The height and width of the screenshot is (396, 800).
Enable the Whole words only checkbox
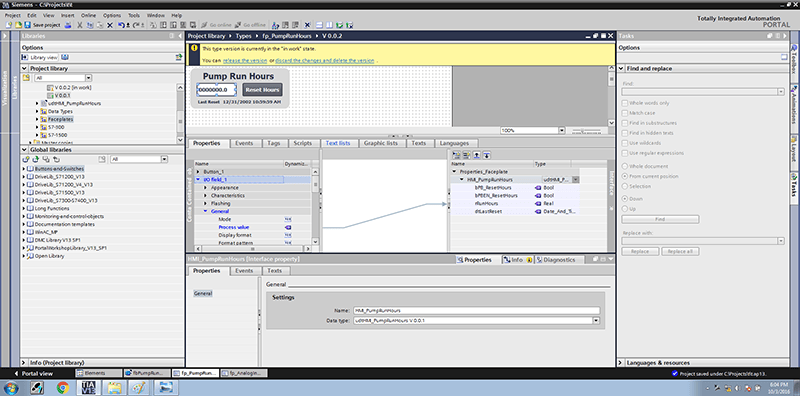click(624, 103)
